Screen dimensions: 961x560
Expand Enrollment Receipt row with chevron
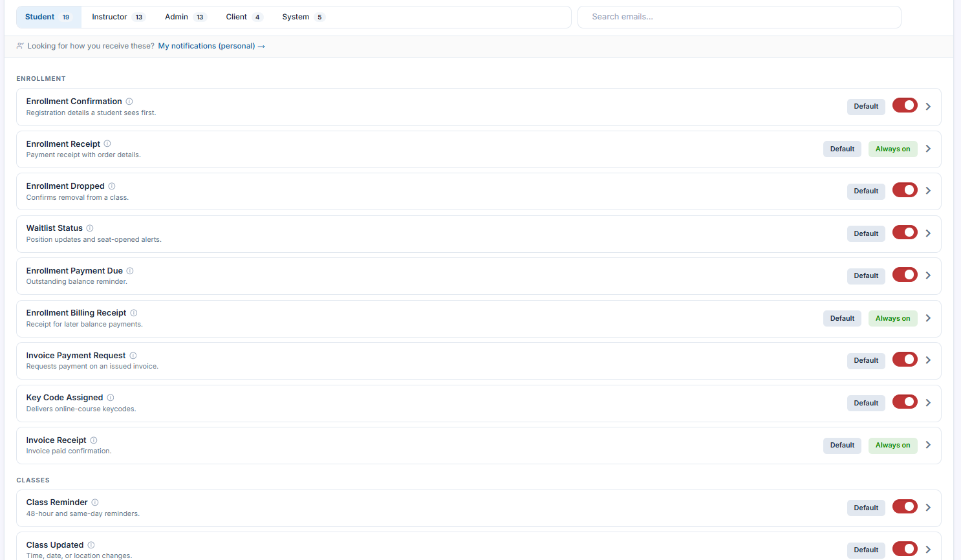(928, 149)
